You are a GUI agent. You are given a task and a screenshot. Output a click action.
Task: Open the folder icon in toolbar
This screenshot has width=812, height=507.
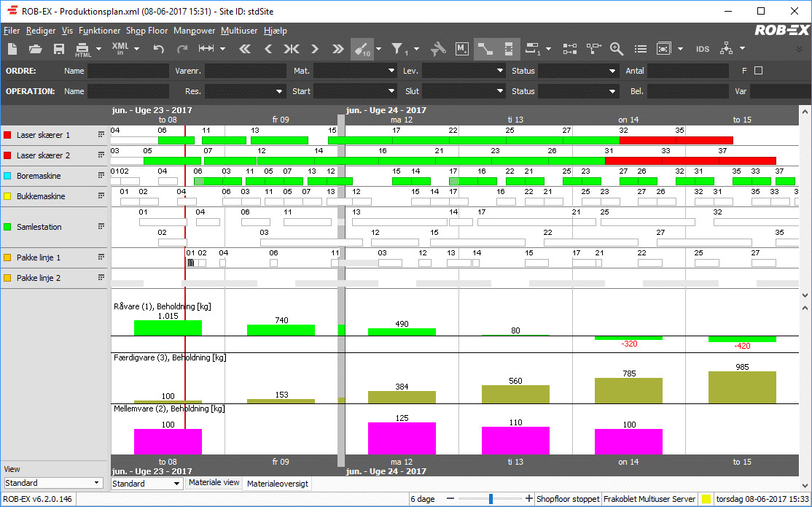36,49
